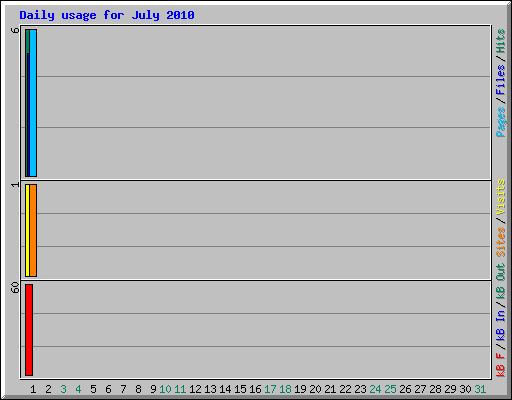Click day 2 on the x-axis

pos(48,389)
